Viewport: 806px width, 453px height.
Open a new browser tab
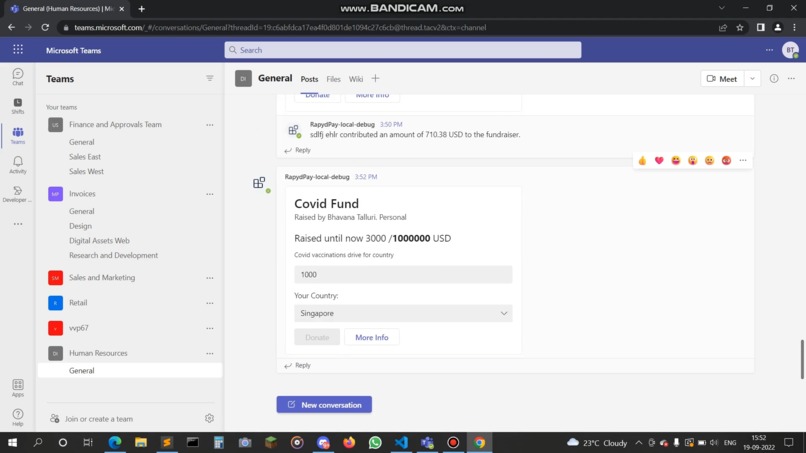click(141, 9)
